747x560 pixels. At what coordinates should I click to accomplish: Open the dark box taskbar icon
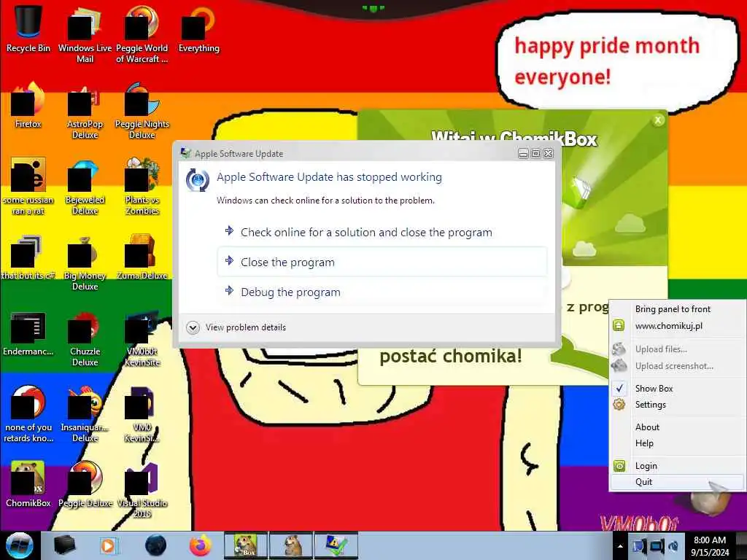tap(64, 545)
